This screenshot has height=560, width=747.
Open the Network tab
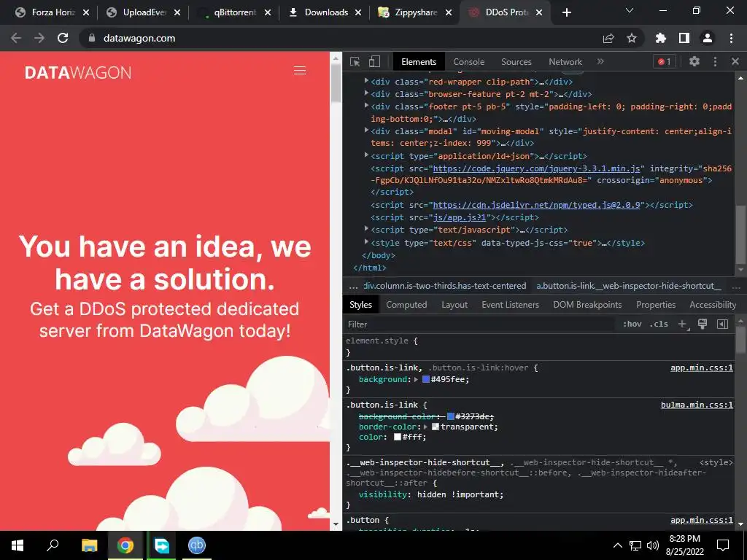(565, 62)
